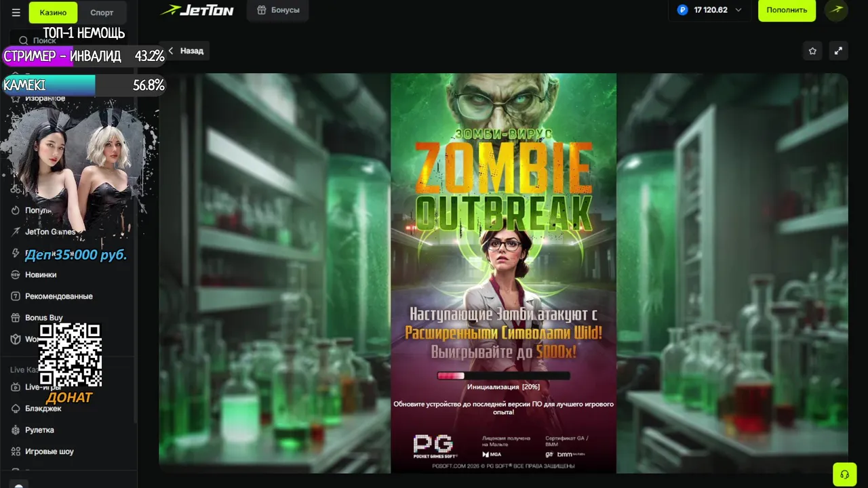
Task: Click the MGA license logo
Action: (492, 454)
